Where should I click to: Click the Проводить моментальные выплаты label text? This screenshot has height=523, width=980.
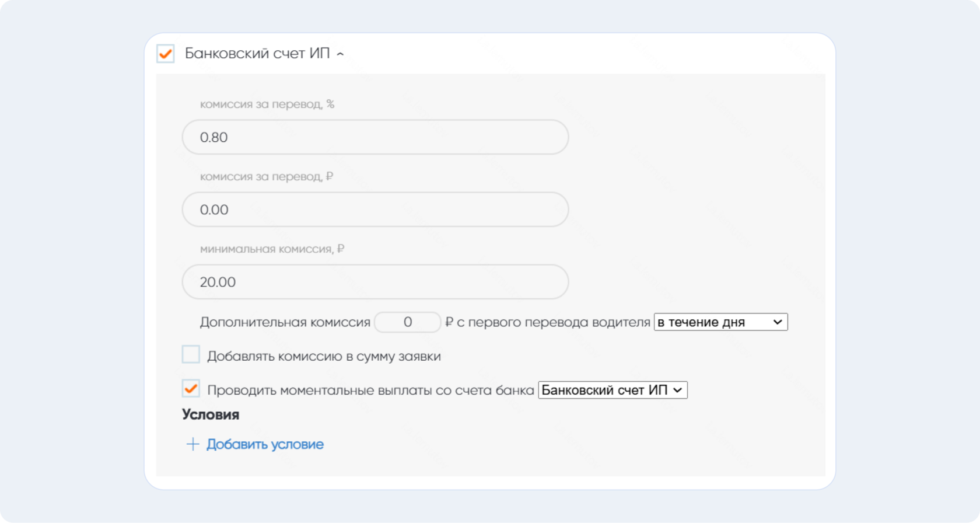370,390
